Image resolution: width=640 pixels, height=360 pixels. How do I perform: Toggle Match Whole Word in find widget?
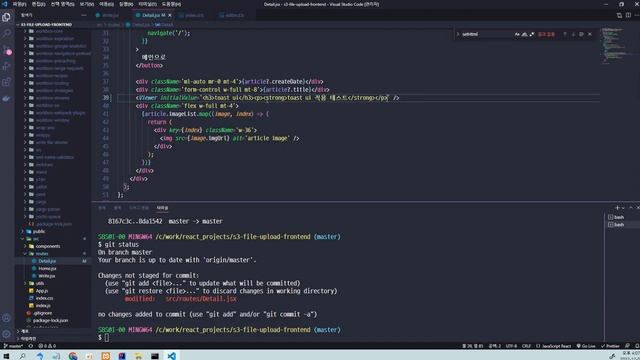[x=524, y=34]
